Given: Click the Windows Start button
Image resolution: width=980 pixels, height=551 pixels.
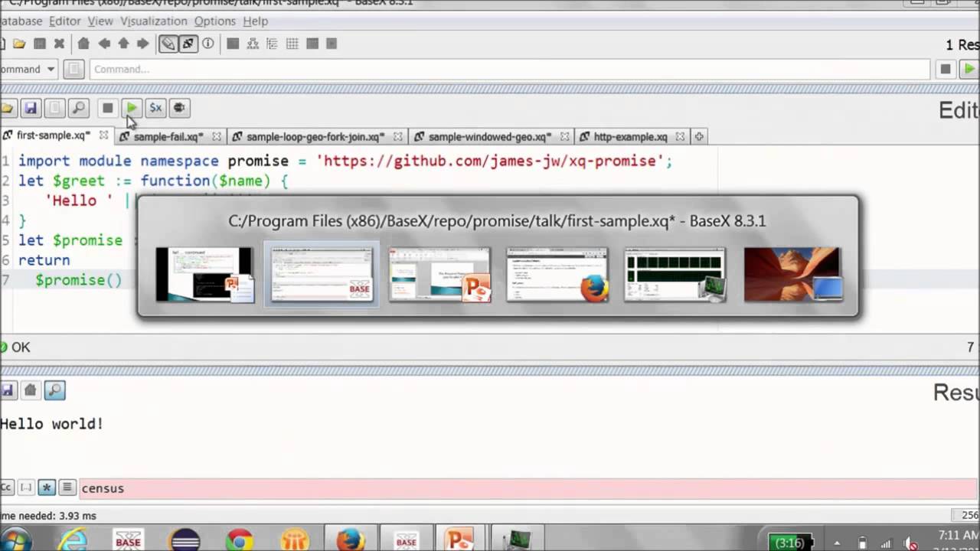Looking at the screenshot, I should [15, 540].
